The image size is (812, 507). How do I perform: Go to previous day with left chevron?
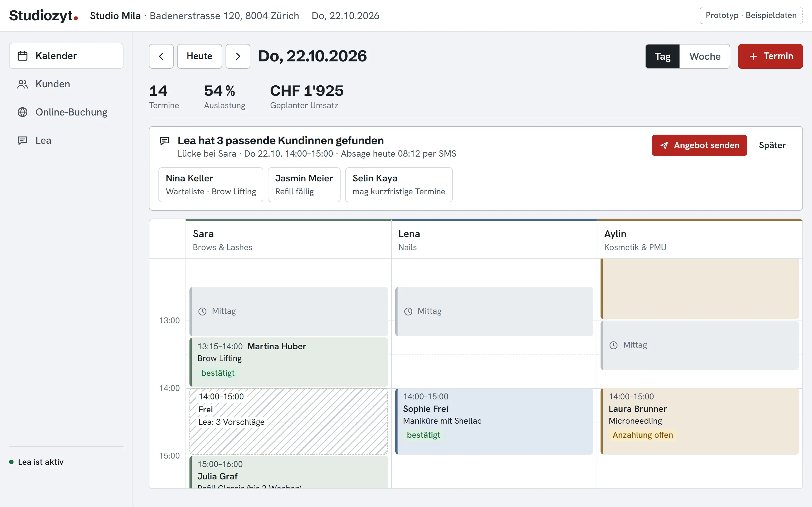[x=161, y=56]
